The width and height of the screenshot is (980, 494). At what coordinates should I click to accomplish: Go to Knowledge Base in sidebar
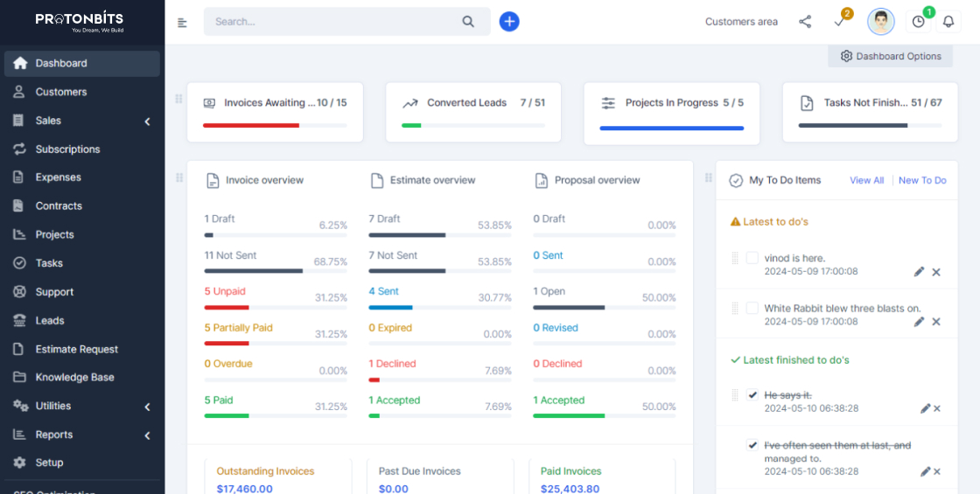74,378
